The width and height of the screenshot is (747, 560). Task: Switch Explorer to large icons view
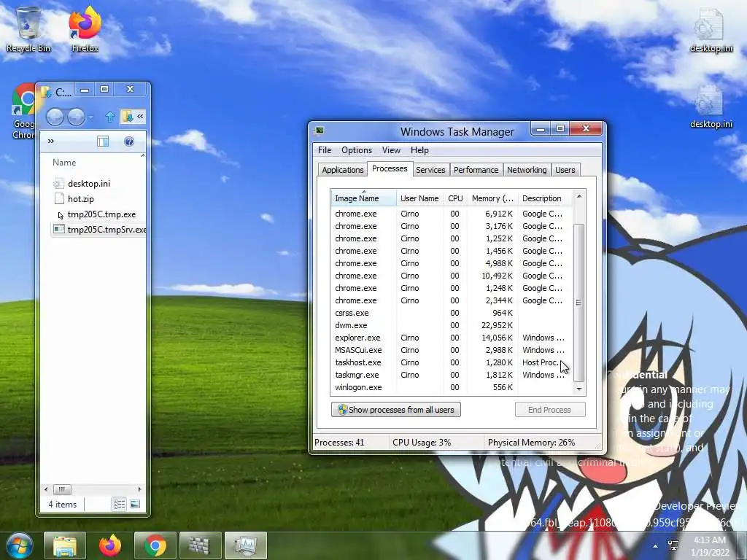(x=135, y=504)
